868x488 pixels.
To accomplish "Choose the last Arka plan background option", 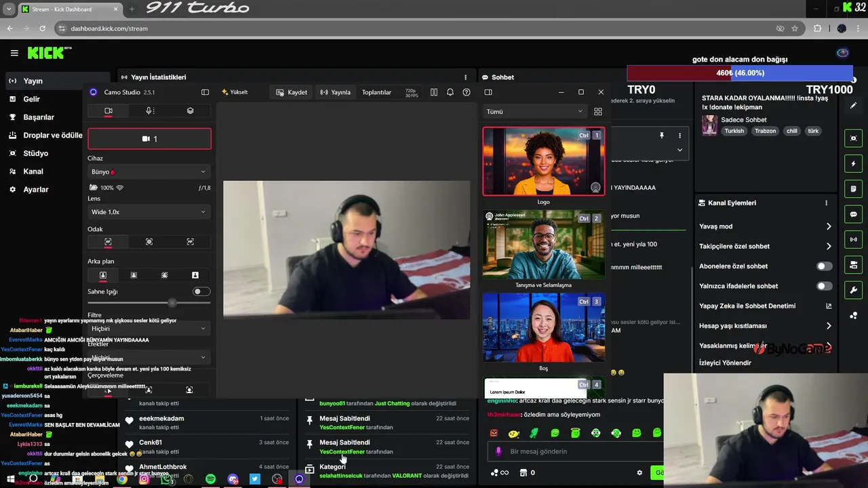I will (x=195, y=275).
